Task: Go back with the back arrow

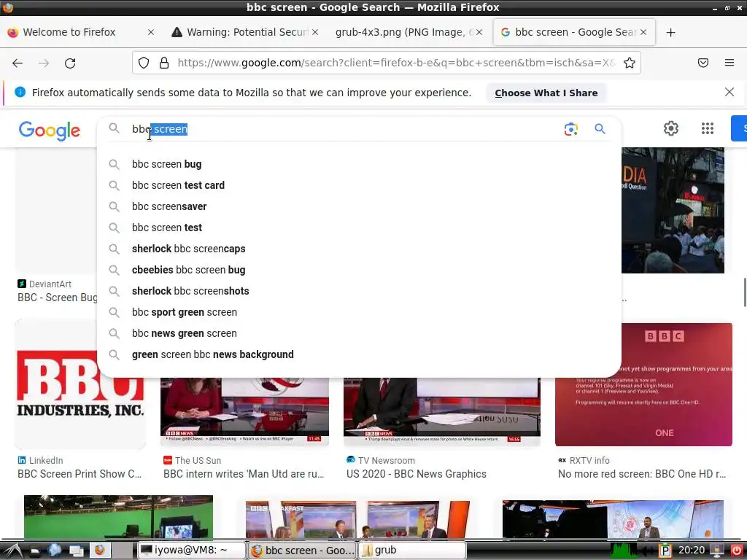Action: click(x=18, y=63)
